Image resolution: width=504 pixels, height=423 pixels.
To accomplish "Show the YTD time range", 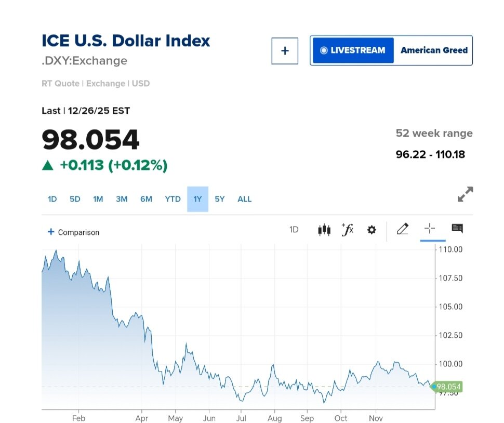I will [173, 199].
